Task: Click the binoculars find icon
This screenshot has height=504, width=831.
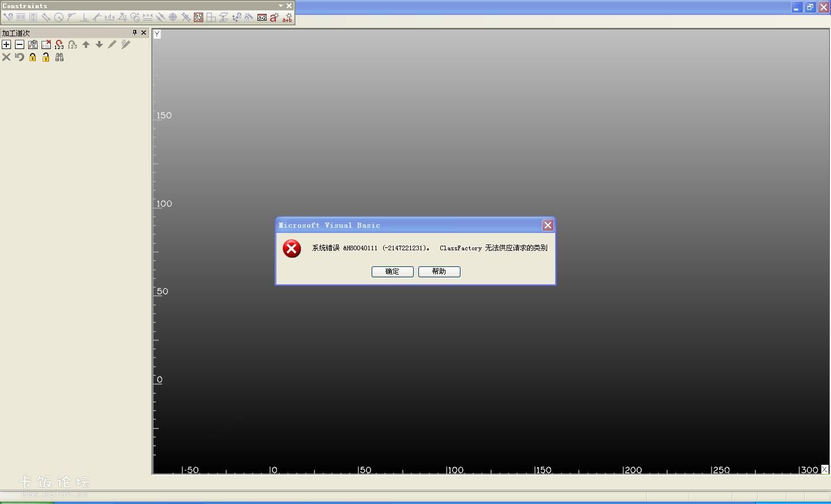Action: point(59,57)
